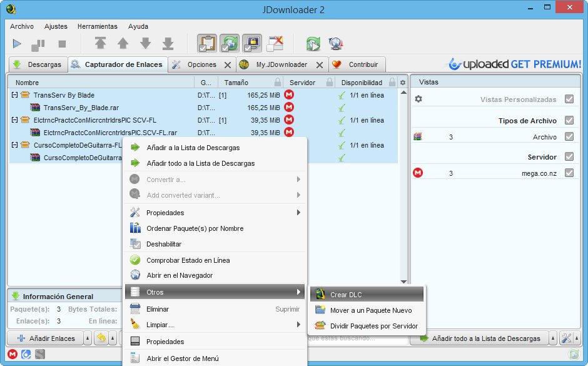588x366 pixels.
Task: Click the lock icon in Disponibilidad column
Action: pos(392,82)
